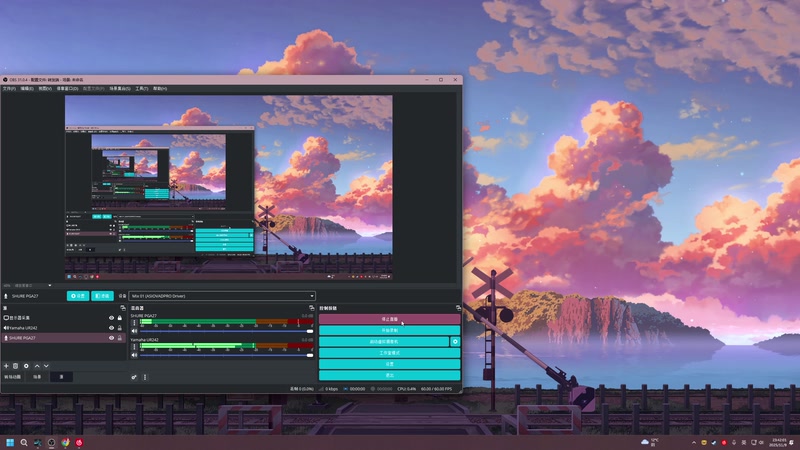Viewport: 800px width, 450px height.
Task: Toggle visibility of the display capture source
Action: coord(111,318)
